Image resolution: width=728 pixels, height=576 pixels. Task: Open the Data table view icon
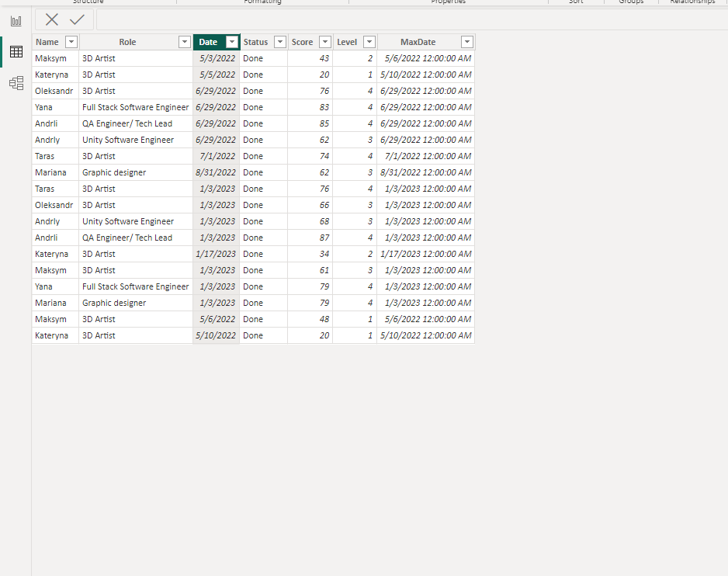pyautogui.click(x=16, y=51)
